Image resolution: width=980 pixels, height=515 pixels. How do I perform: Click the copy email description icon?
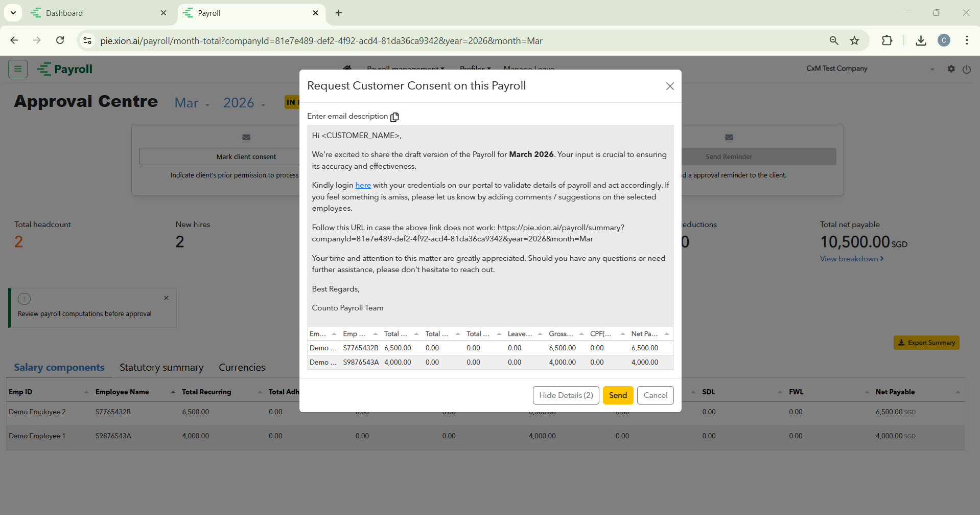[394, 117]
